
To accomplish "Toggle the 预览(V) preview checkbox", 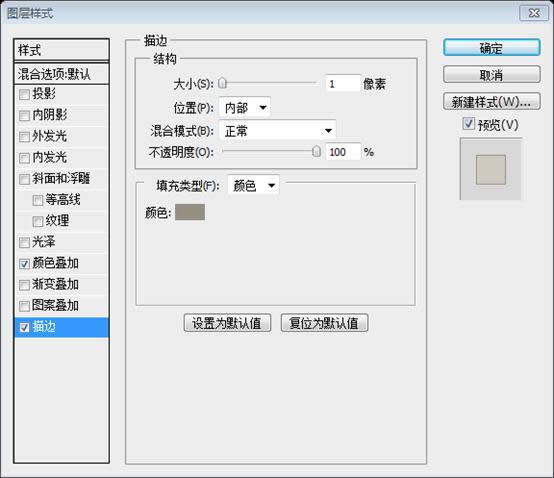I will [468, 124].
